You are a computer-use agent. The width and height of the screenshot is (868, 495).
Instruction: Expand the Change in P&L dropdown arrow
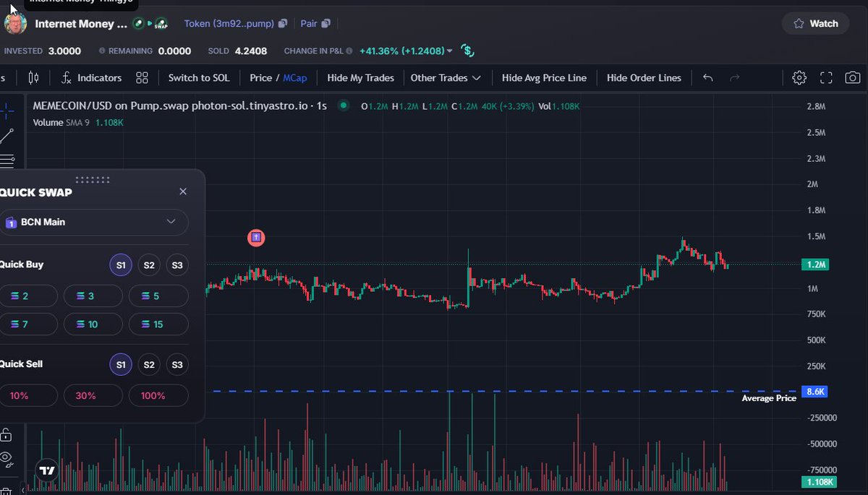pyautogui.click(x=450, y=51)
